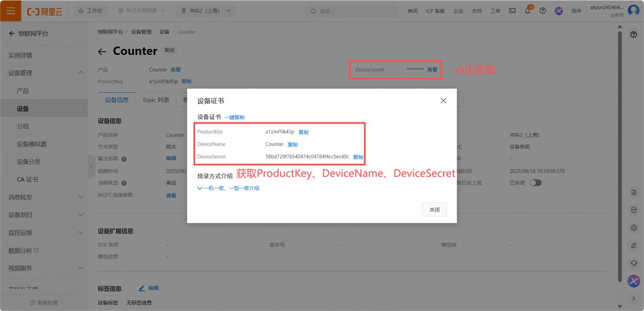Click the right-rail settings gear icon
The width and height of the screenshot is (644, 311).
[634, 228]
